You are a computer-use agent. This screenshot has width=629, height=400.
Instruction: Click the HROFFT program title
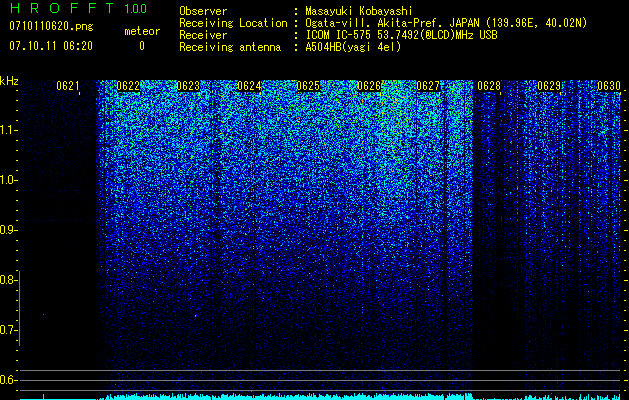click(62, 8)
